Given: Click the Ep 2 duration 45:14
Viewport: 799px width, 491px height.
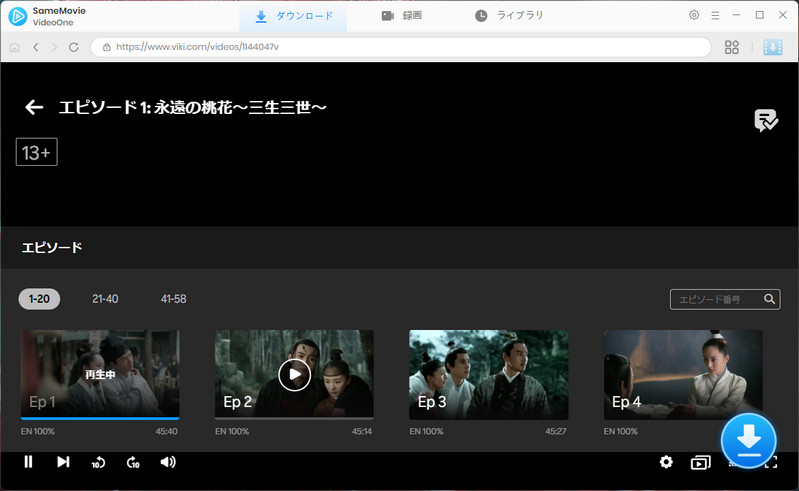Looking at the screenshot, I should coord(362,431).
